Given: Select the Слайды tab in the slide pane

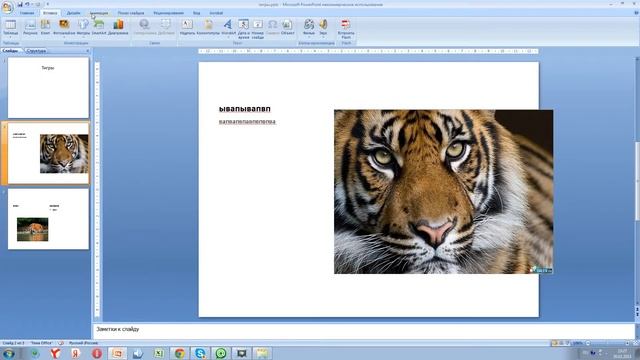Looking at the screenshot, I should pyautogui.click(x=10, y=51).
